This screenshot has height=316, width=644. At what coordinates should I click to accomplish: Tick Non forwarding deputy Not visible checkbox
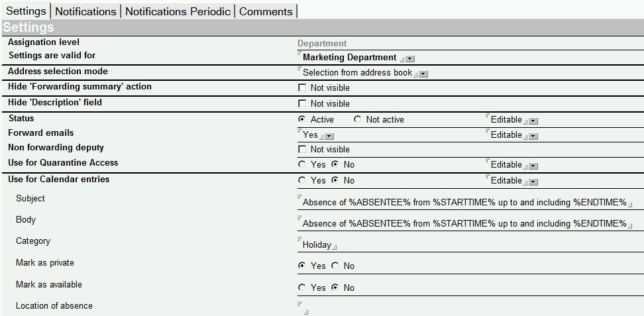click(x=302, y=150)
